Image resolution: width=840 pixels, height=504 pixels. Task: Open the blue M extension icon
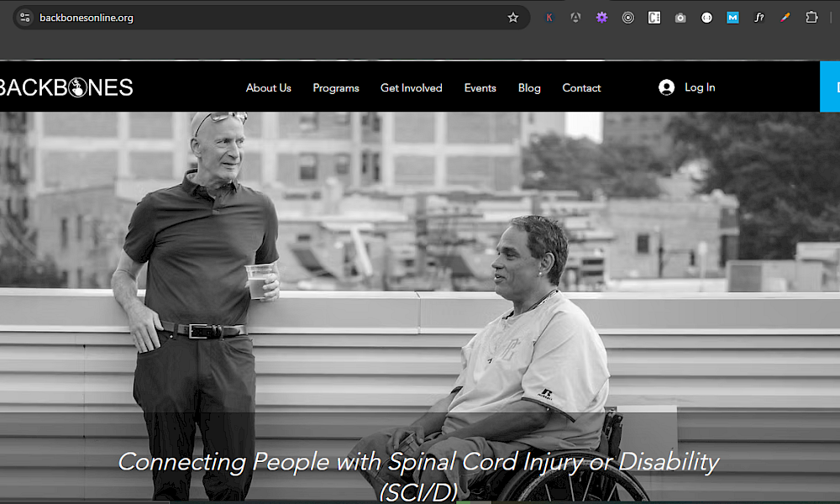pyautogui.click(x=732, y=18)
